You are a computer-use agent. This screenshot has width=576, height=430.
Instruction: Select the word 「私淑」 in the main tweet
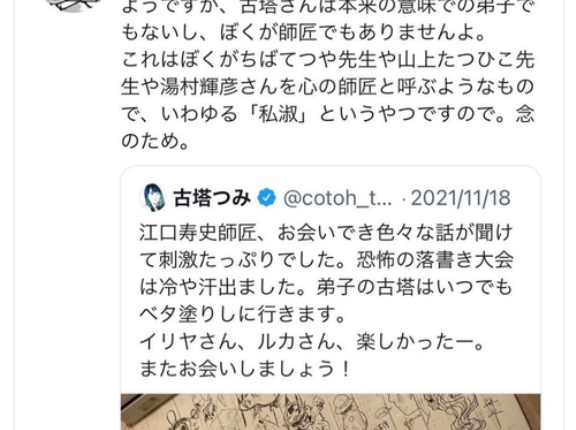278,114
